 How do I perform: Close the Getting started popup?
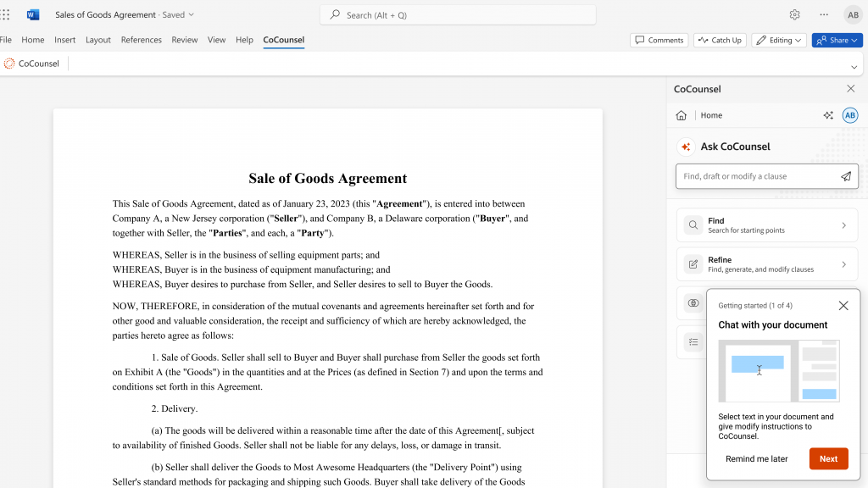[843, 306]
